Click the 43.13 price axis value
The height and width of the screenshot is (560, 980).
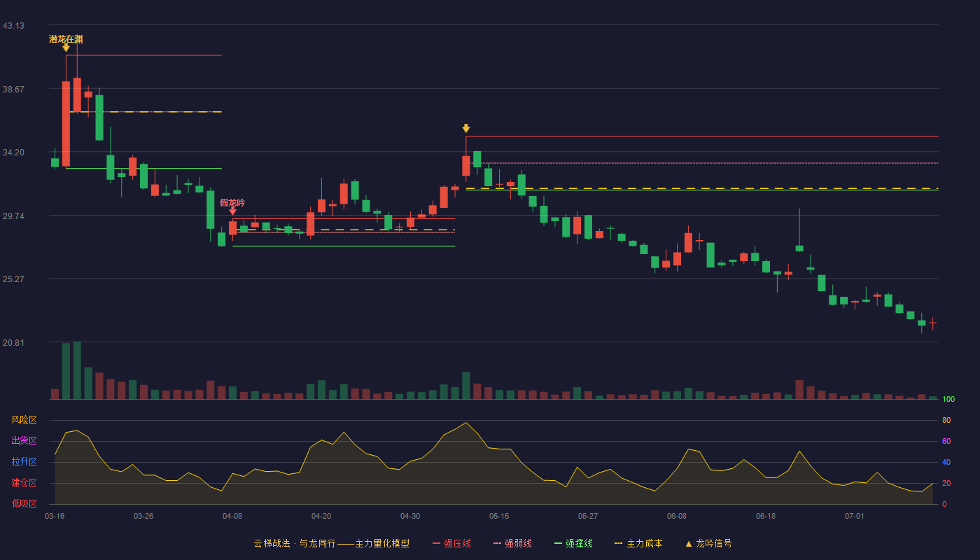[13, 26]
